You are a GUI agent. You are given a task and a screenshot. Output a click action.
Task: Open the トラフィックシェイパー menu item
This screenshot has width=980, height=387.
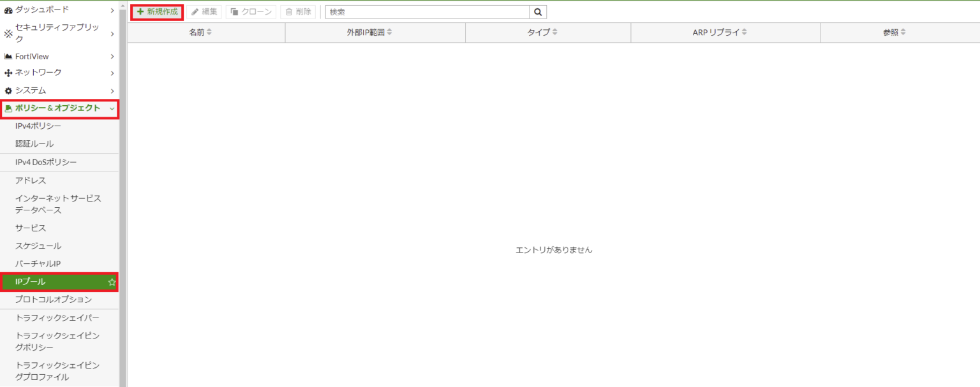(x=57, y=318)
